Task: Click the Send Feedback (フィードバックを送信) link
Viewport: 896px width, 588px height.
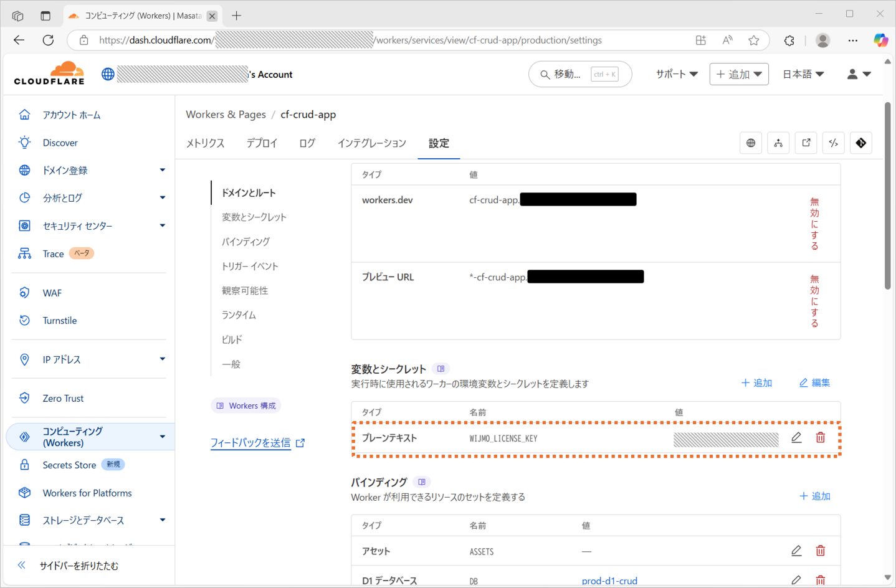Action: pyautogui.click(x=257, y=443)
